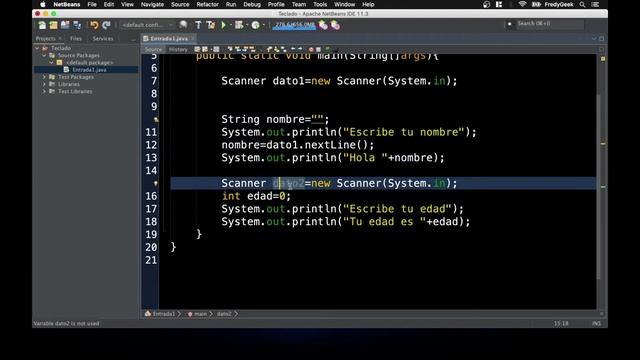The image size is (640, 360).
Task: Open the default config combo box
Action: coord(147,25)
